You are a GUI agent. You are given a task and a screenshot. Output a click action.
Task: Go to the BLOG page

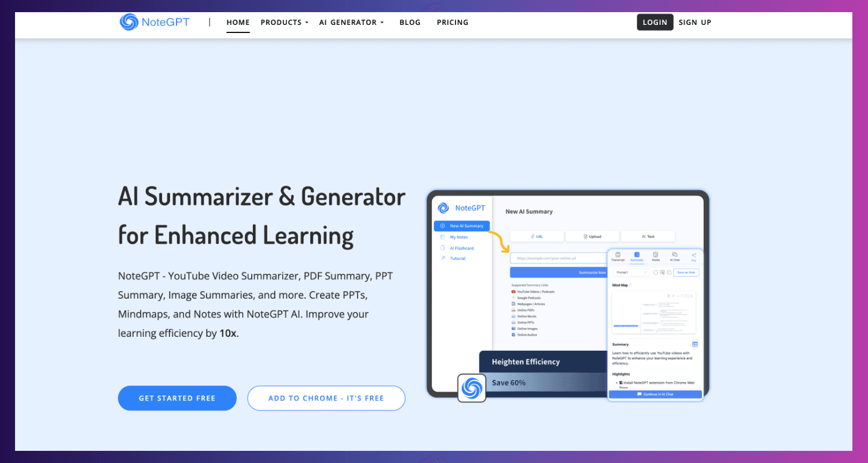[410, 23]
